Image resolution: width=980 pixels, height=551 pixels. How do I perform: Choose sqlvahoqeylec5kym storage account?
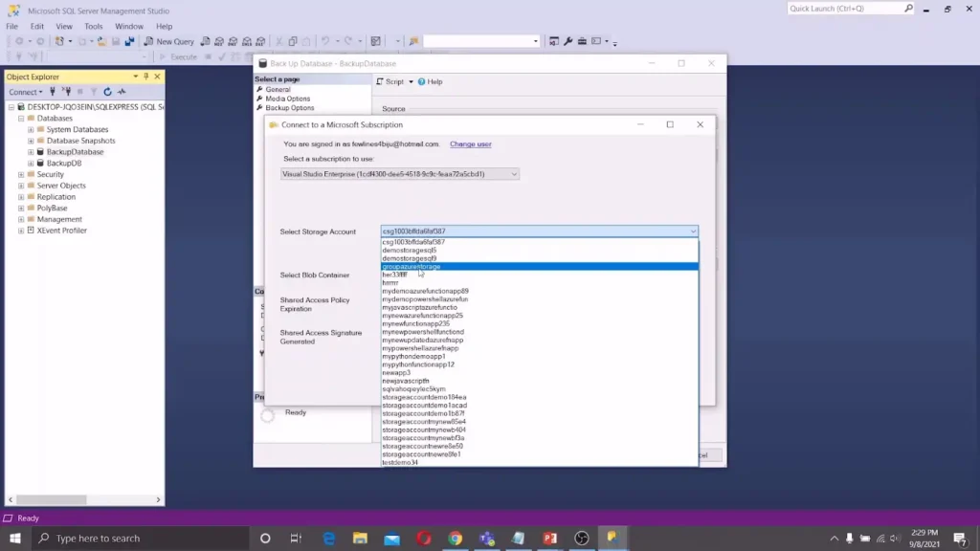540,388
